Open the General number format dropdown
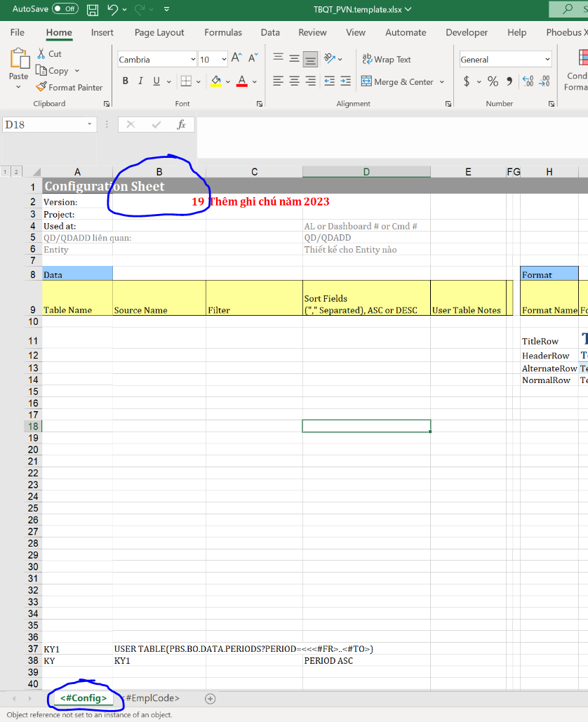588x722 pixels. point(547,60)
